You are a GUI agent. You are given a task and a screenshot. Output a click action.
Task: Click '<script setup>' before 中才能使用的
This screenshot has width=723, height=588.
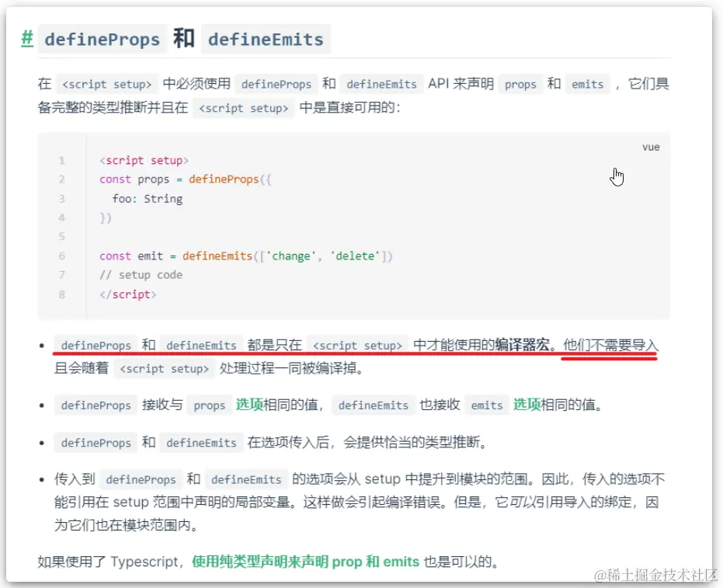point(357,346)
